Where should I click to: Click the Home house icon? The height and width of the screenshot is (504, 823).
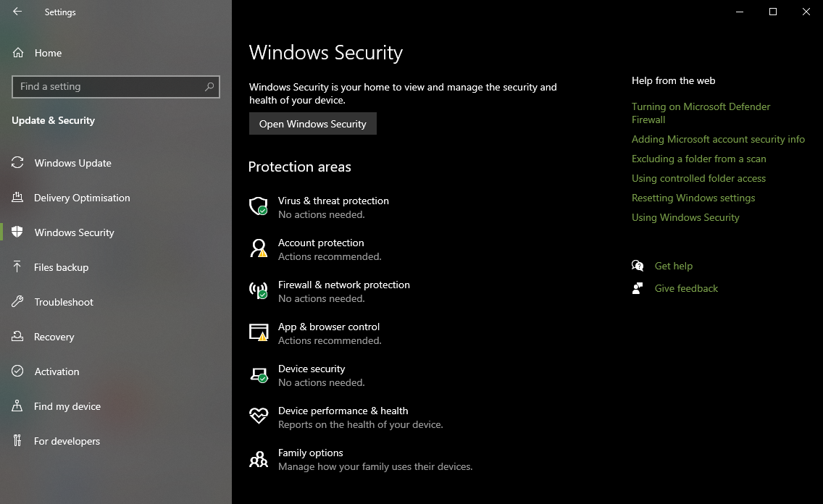(x=18, y=52)
